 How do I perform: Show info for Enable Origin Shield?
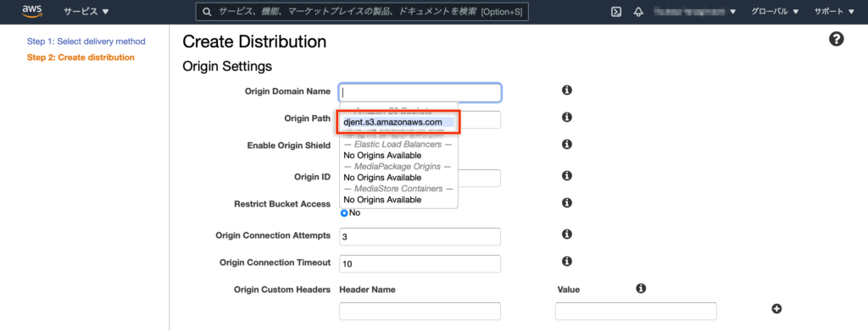pyautogui.click(x=566, y=144)
